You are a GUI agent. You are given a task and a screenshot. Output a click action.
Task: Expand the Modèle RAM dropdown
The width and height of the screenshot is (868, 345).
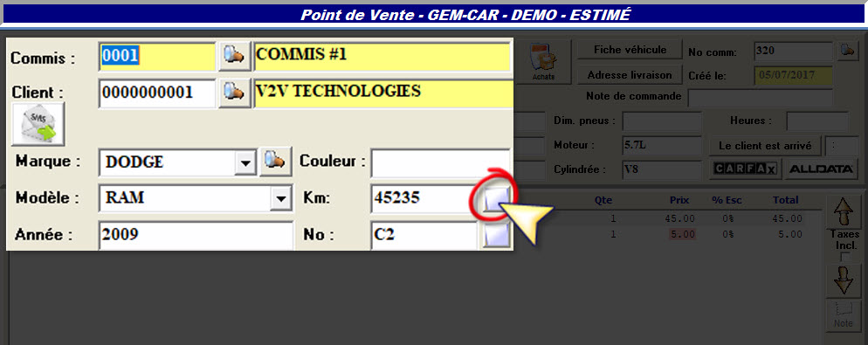pos(281,198)
